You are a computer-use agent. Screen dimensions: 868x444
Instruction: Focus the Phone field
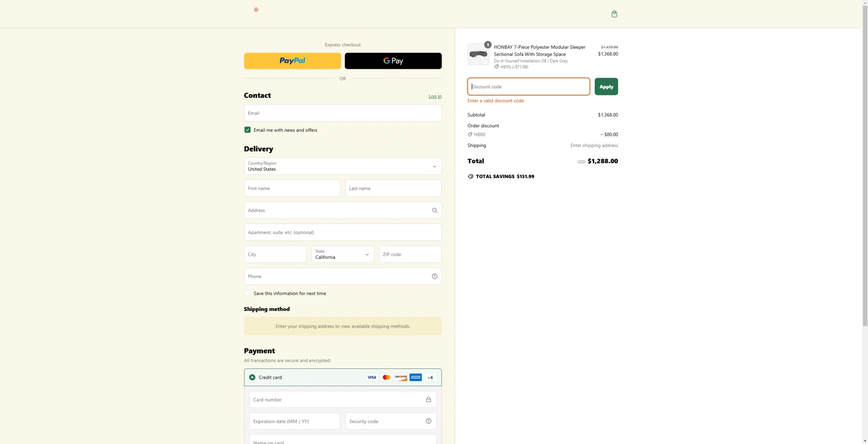click(343, 276)
